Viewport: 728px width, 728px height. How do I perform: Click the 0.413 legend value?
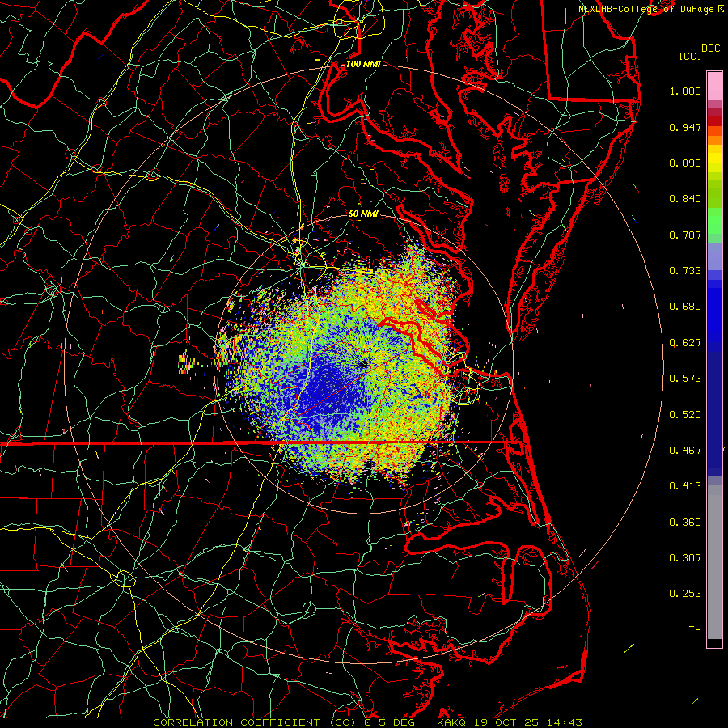(685, 486)
